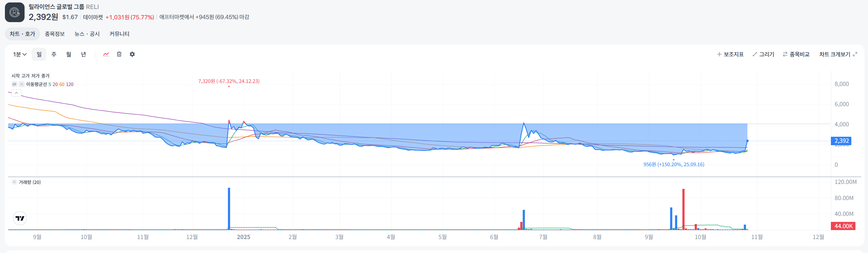Click the 5-day moving average label
868x253 pixels.
[x=49, y=85]
